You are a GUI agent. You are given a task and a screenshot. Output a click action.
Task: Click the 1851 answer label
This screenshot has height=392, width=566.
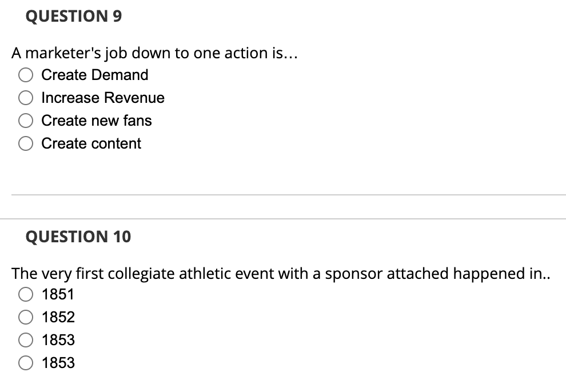click(58, 294)
